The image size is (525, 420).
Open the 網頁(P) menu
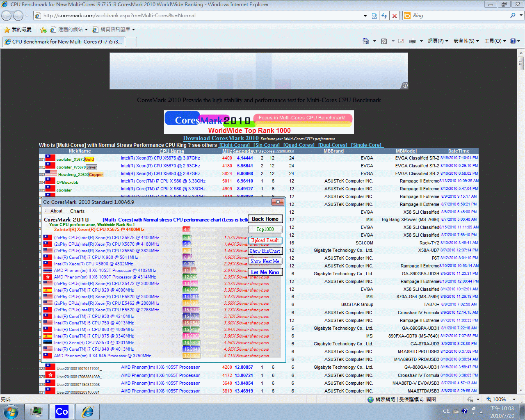point(438,41)
